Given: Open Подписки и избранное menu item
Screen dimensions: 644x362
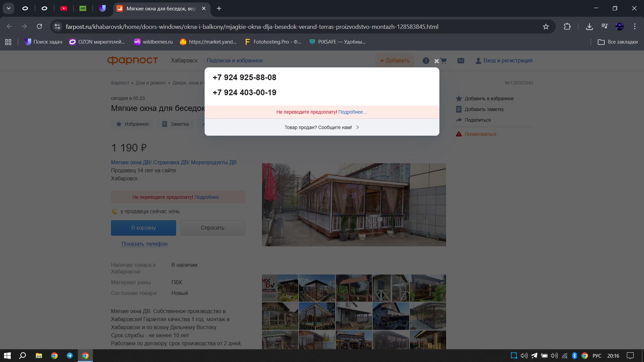Looking at the screenshot, I should 234,61.
